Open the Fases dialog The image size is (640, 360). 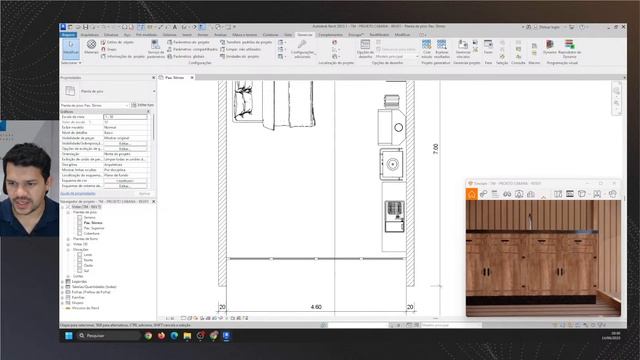(x=488, y=47)
